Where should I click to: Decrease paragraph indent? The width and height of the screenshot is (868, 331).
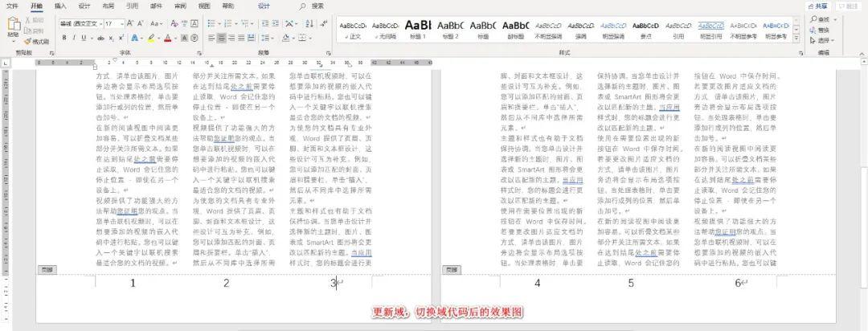point(264,24)
